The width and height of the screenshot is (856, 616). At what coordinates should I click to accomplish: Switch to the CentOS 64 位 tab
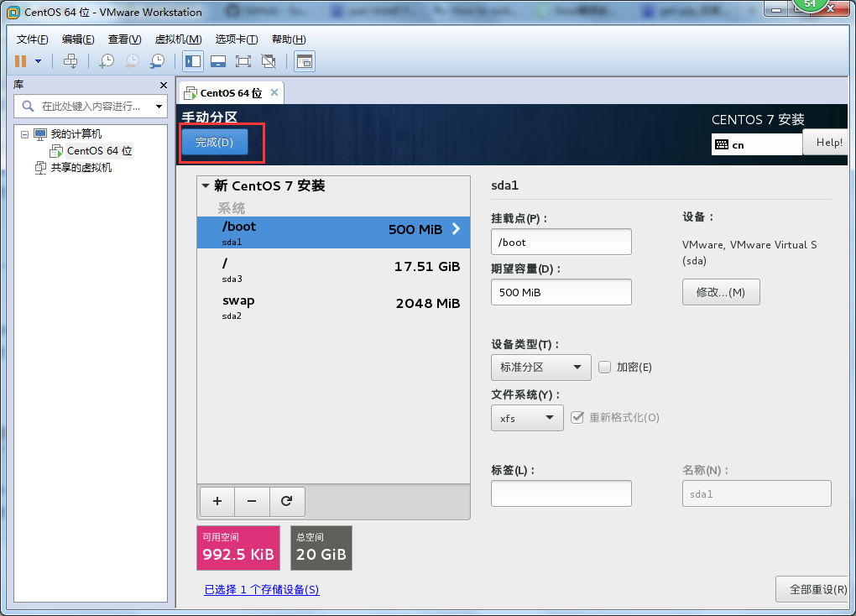pyautogui.click(x=231, y=93)
